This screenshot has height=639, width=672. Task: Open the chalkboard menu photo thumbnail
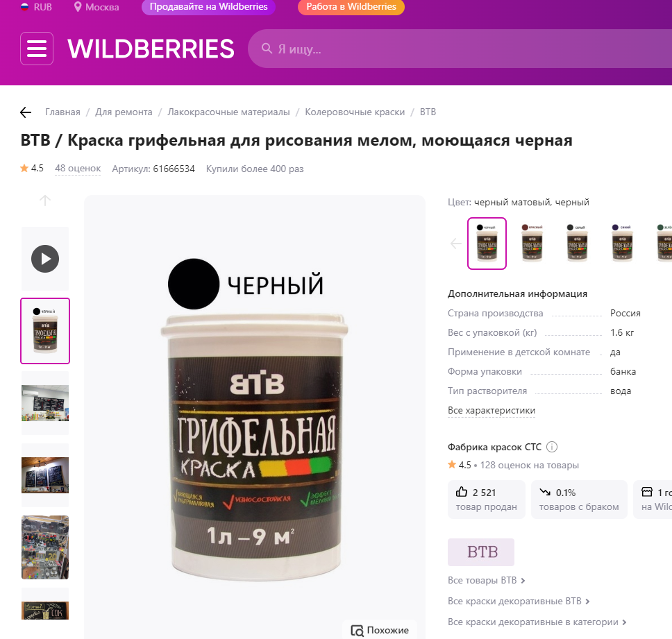45,403
